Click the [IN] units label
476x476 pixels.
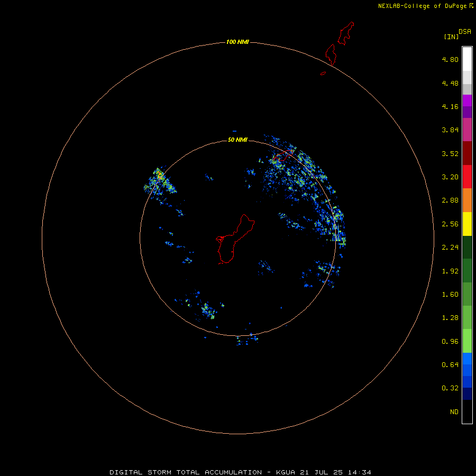451,36
